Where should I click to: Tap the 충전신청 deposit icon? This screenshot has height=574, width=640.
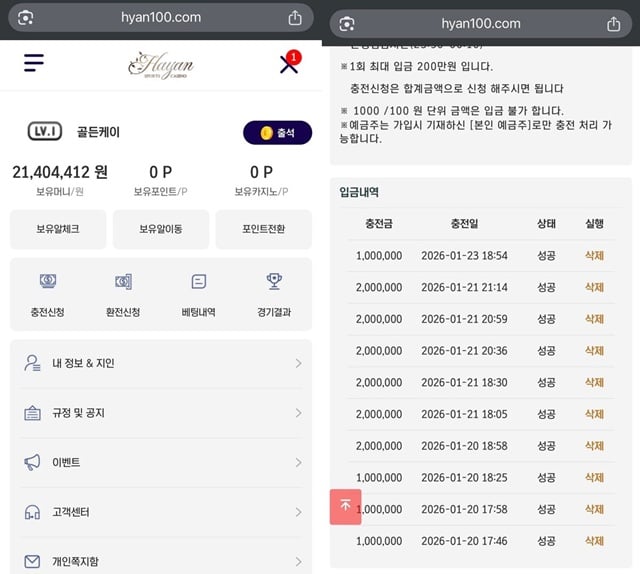tap(48, 282)
